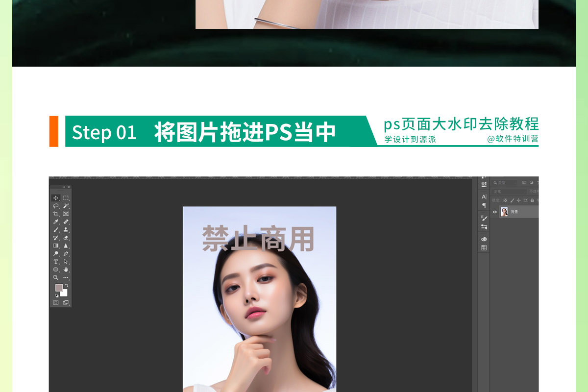
Task: Toggle Quick Mask mode icon
Action: click(56, 302)
